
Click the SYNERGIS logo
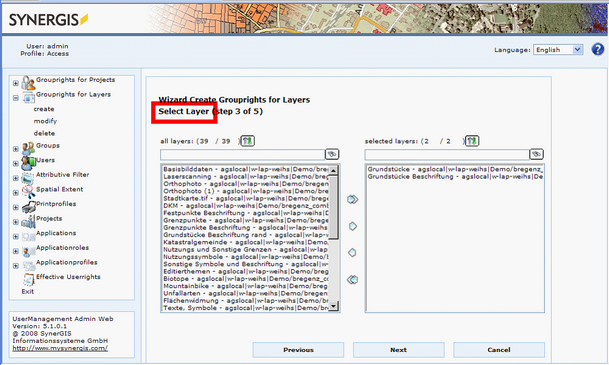click(x=48, y=19)
